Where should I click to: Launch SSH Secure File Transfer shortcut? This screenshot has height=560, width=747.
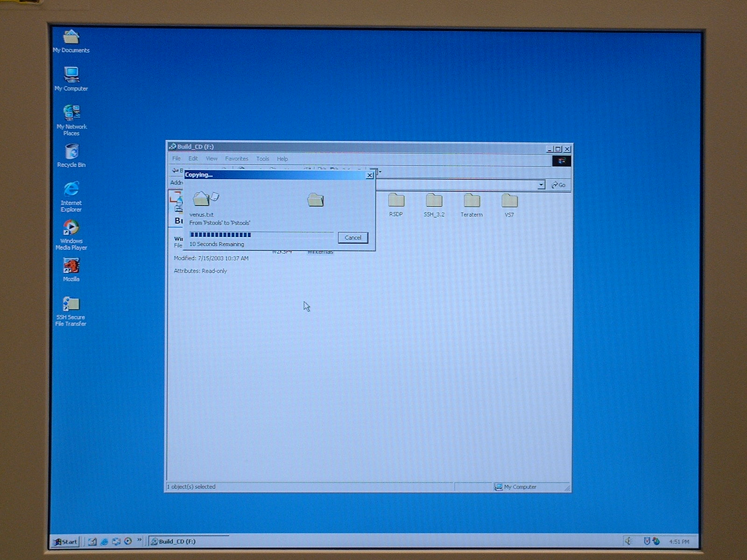click(x=71, y=305)
